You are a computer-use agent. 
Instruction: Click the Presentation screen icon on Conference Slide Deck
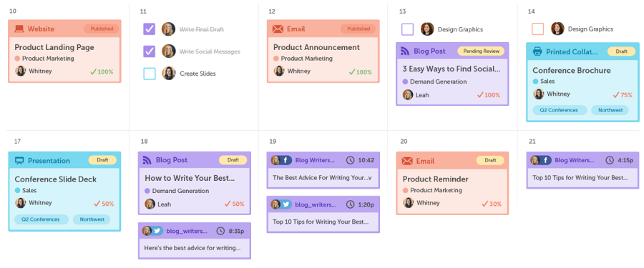pyautogui.click(x=19, y=161)
